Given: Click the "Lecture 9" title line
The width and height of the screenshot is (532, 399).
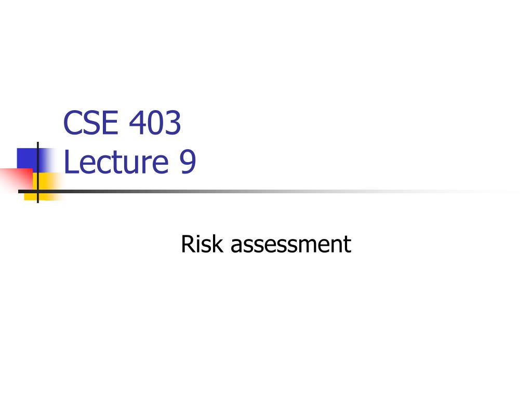Looking at the screenshot, I should (130, 162).
